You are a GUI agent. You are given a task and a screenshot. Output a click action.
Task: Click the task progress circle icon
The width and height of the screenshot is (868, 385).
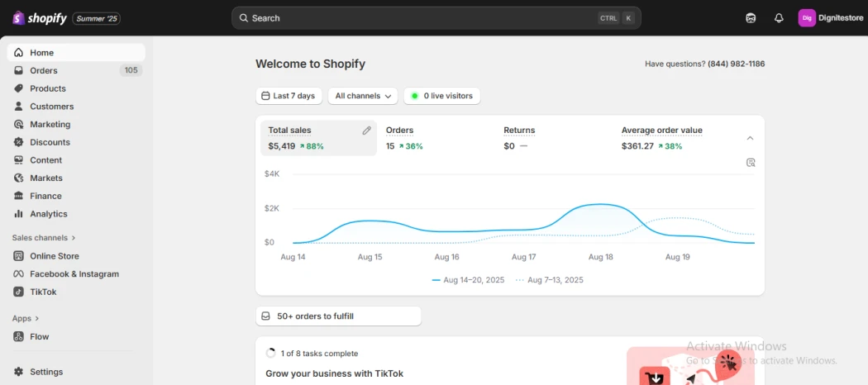coord(270,353)
